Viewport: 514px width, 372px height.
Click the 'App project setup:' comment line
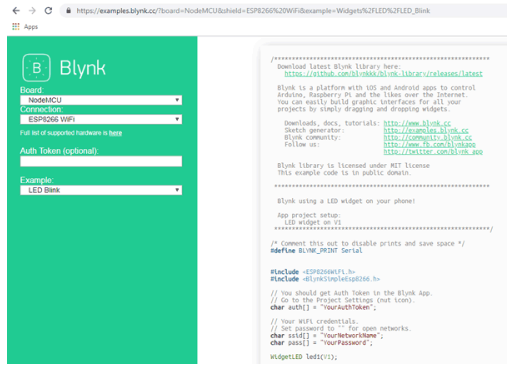[309, 215]
